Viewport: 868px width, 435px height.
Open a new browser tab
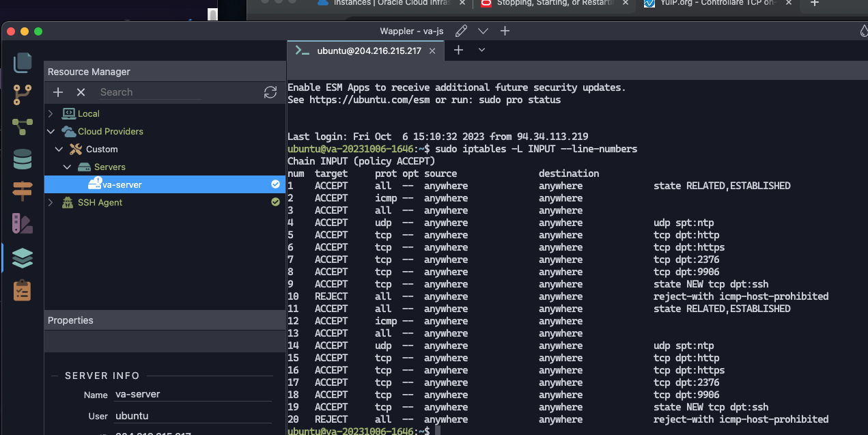point(814,3)
